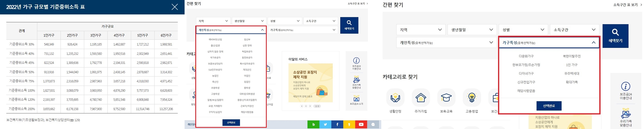
Task: Click the 기준중위소득 50% row label
Action: tap(22, 72)
